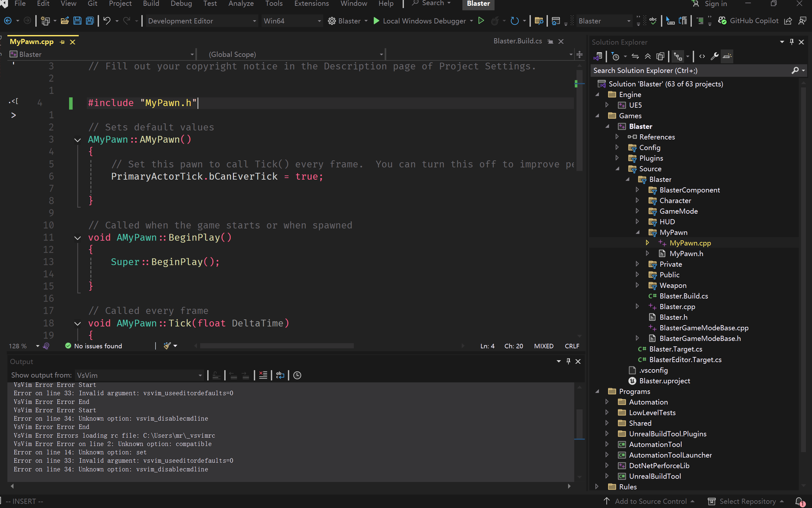
Task: Open the (Global Scope) dropdown
Action: tap(291, 54)
